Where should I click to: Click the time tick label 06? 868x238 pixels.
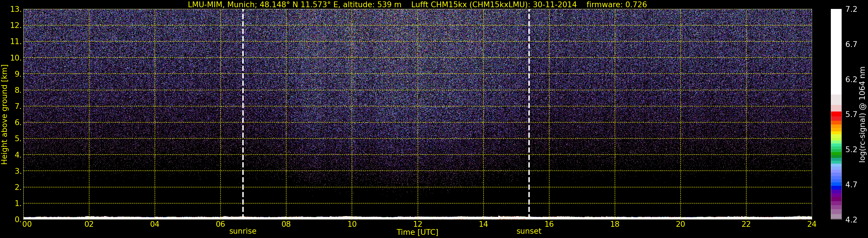(220, 224)
